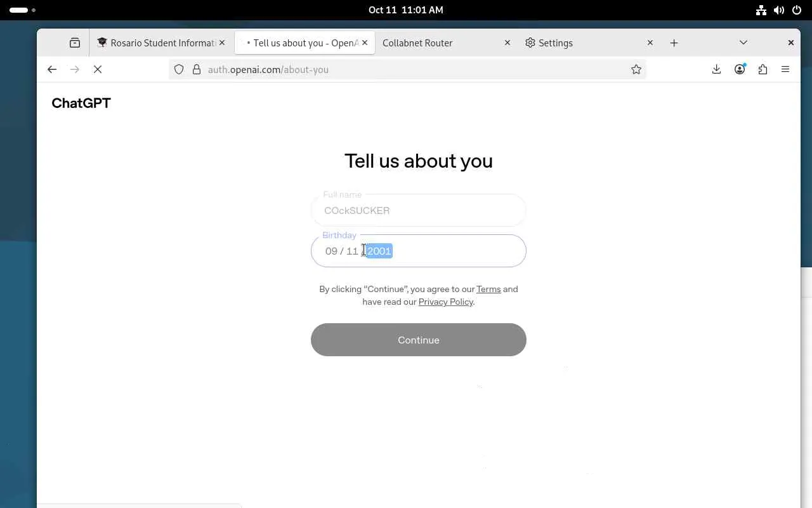
Task: Focus the Full name input field
Action: (419, 210)
